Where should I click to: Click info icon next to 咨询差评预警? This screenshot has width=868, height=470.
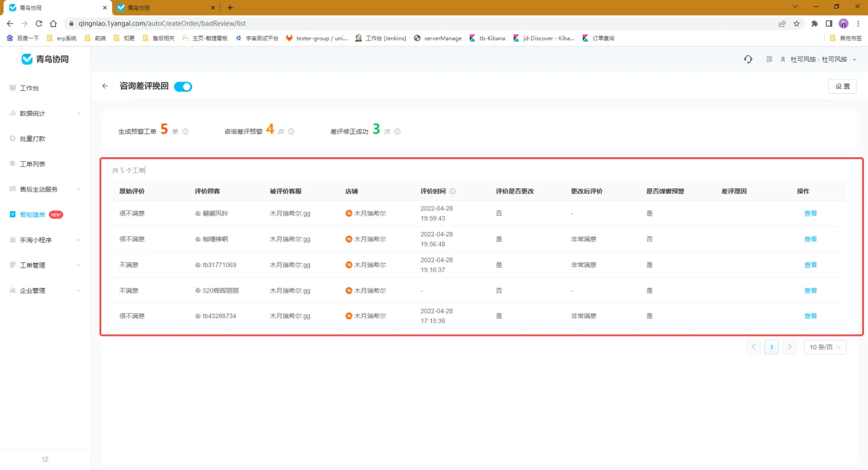coord(291,132)
